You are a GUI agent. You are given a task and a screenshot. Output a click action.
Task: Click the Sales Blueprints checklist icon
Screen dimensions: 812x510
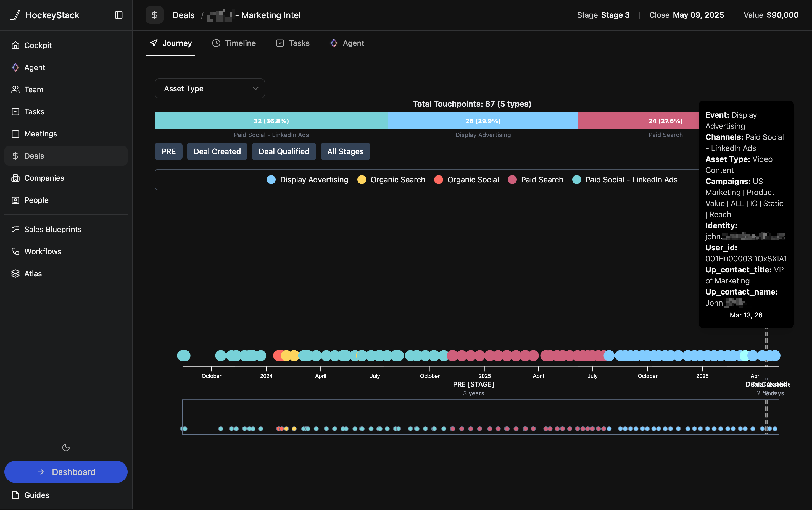(x=15, y=229)
